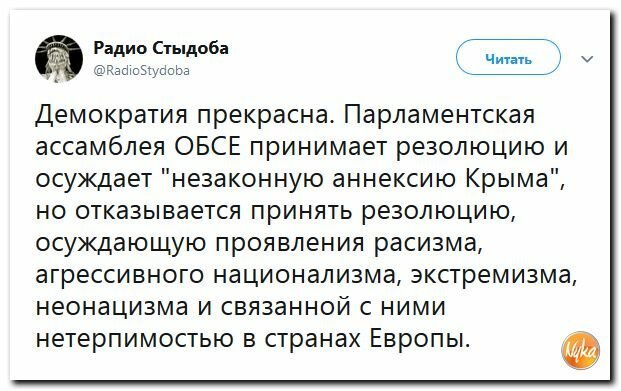
Task: Click the word "отказывается" in tweet text
Action: [158, 211]
